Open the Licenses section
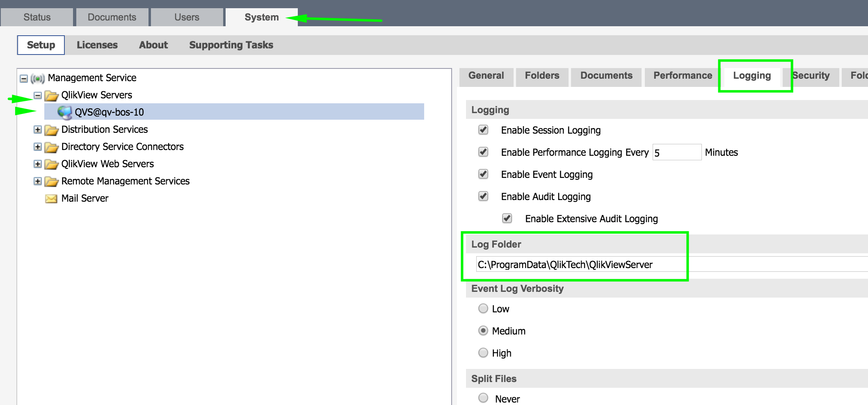Viewport: 868px width, 405px height. coord(97,45)
